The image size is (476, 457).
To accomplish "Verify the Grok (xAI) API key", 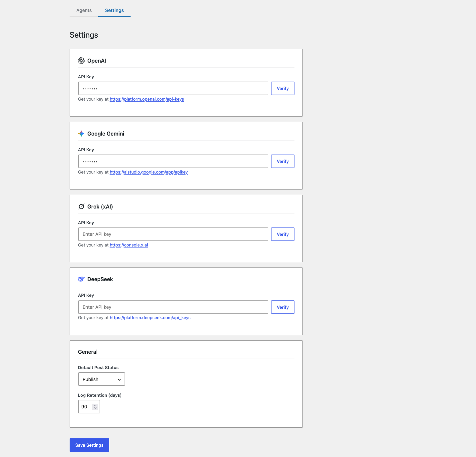I will (x=283, y=234).
